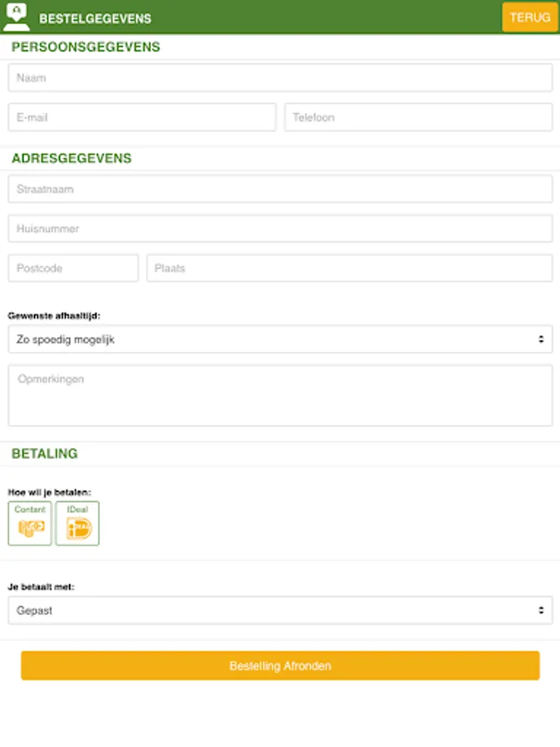Click into the Straatnaam field
The width and height of the screenshot is (560, 747).
(280, 189)
